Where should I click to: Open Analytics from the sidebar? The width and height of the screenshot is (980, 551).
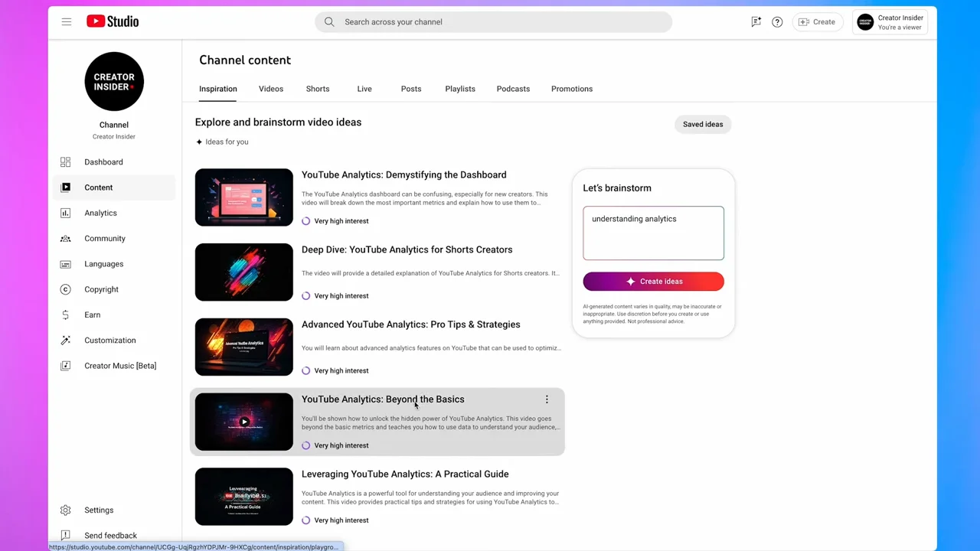point(115,213)
